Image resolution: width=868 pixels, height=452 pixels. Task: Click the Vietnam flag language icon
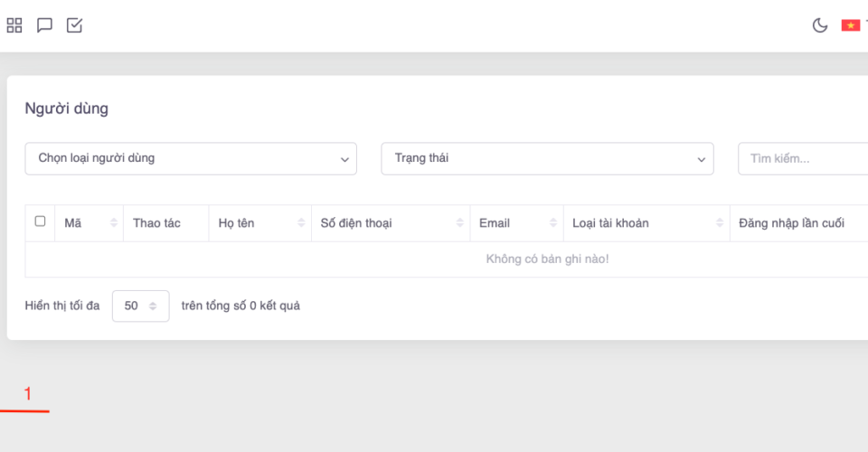[x=850, y=25]
